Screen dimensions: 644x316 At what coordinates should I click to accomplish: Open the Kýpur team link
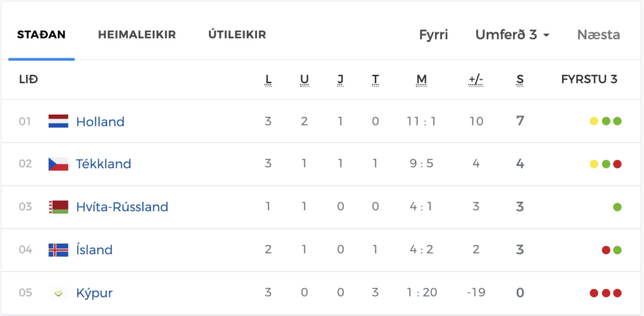click(x=94, y=293)
